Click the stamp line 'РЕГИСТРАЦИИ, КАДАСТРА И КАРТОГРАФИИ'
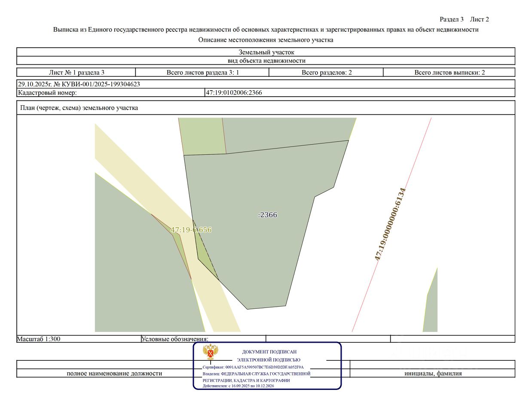 246,381
